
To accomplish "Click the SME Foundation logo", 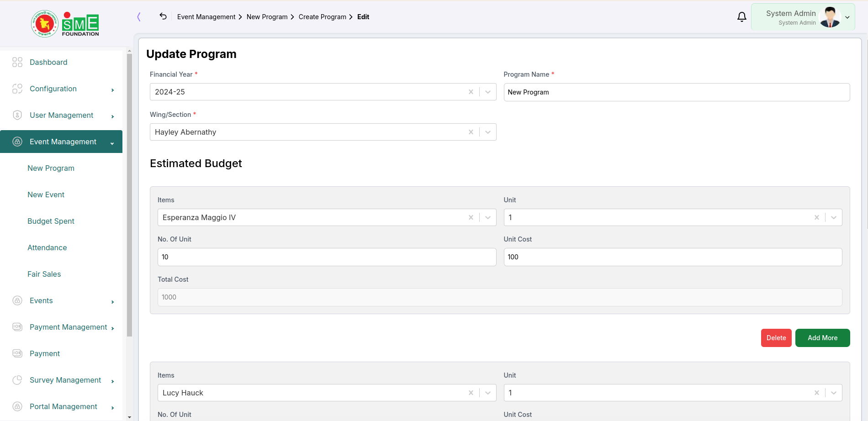I will pyautogui.click(x=65, y=24).
